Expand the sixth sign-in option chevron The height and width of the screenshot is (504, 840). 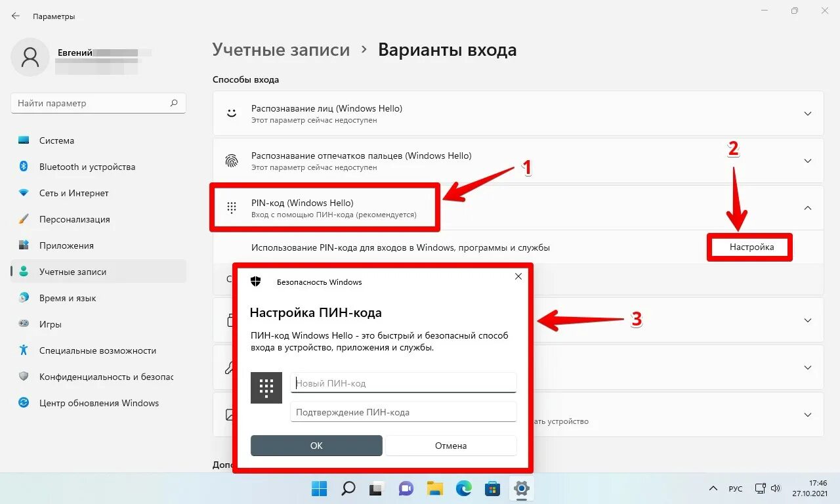(x=808, y=415)
